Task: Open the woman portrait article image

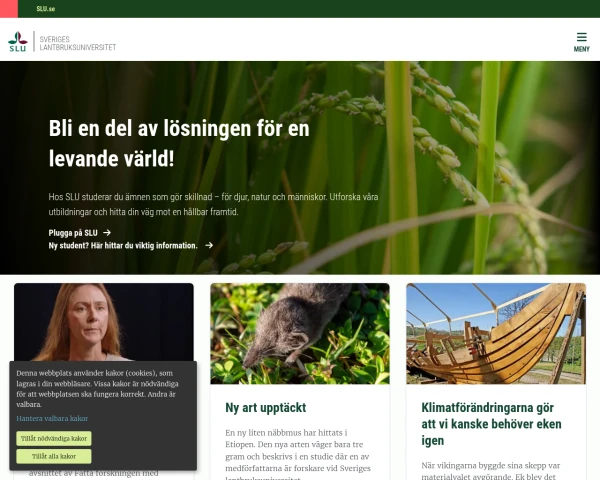Action: [x=104, y=322]
